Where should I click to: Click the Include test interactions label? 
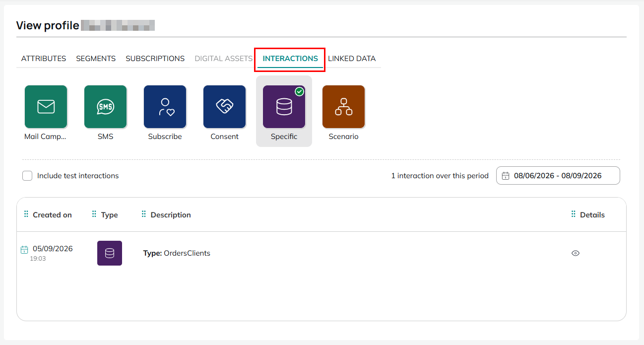click(78, 176)
